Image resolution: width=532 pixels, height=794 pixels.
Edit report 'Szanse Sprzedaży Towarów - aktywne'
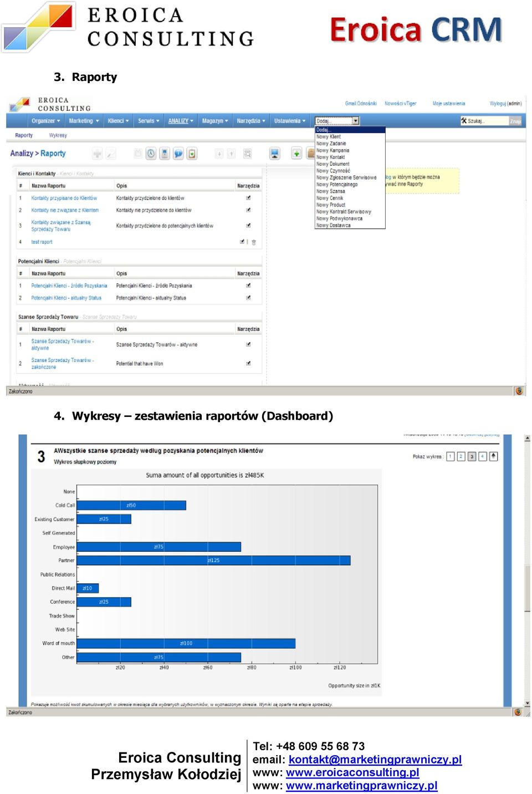(248, 345)
